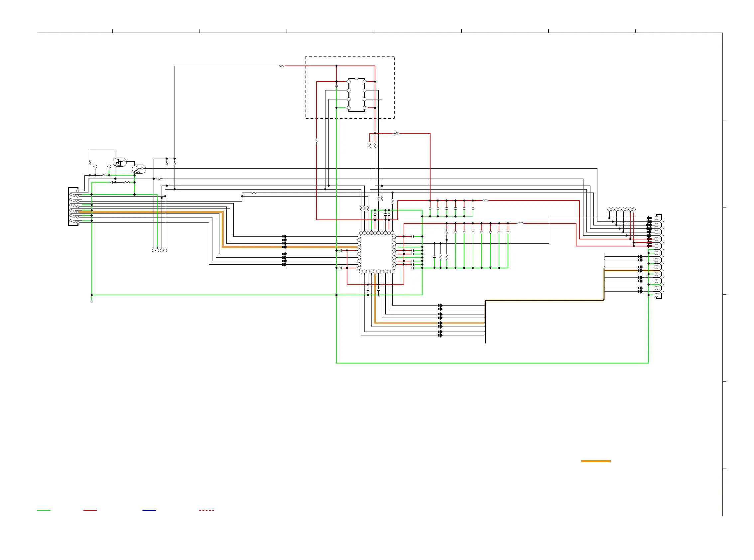Viewport: 754px width, 560px height.
Task: Click the inductor on the lower red rail
Action: 520,223
